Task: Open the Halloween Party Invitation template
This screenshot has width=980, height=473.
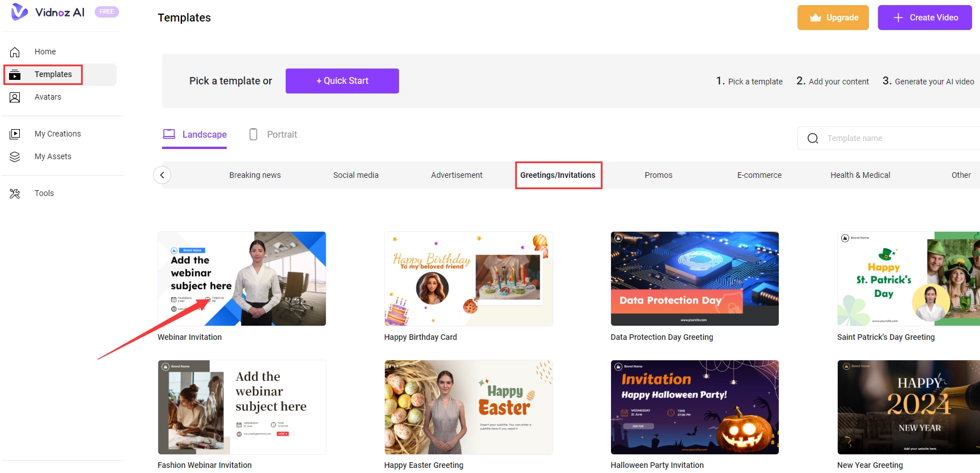Action: (x=694, y=407)
